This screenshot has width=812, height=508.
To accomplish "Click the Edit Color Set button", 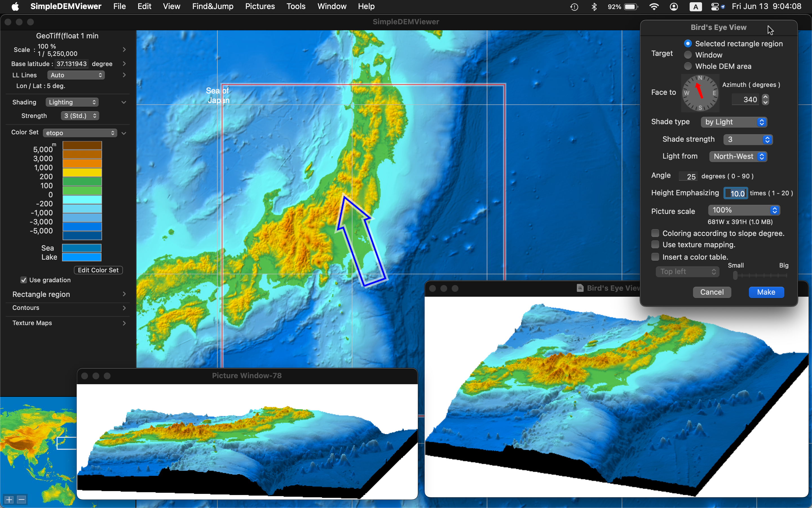I will pyautogui.click(x=98, y=270).
